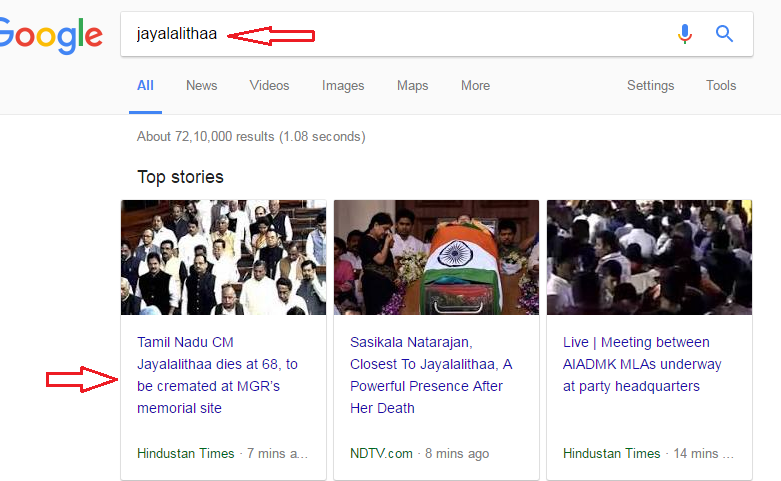Viewport: 781px width, 481px height.
Task: Select the All results tab
Action: (145, 86)
